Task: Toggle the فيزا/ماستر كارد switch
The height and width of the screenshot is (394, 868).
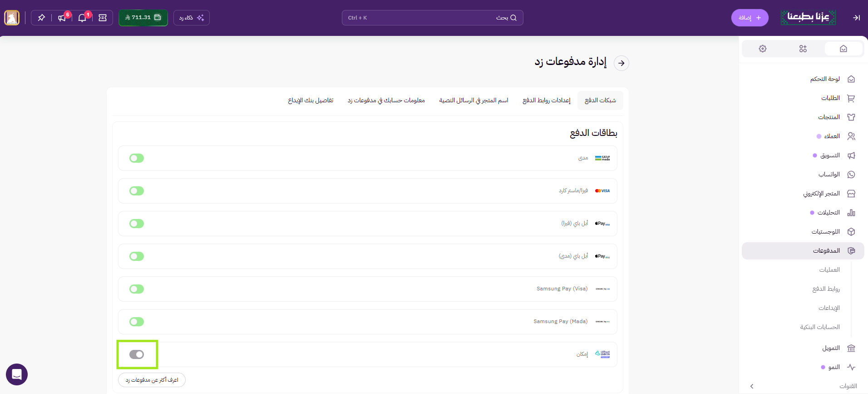Action: (x=137, y=191)
